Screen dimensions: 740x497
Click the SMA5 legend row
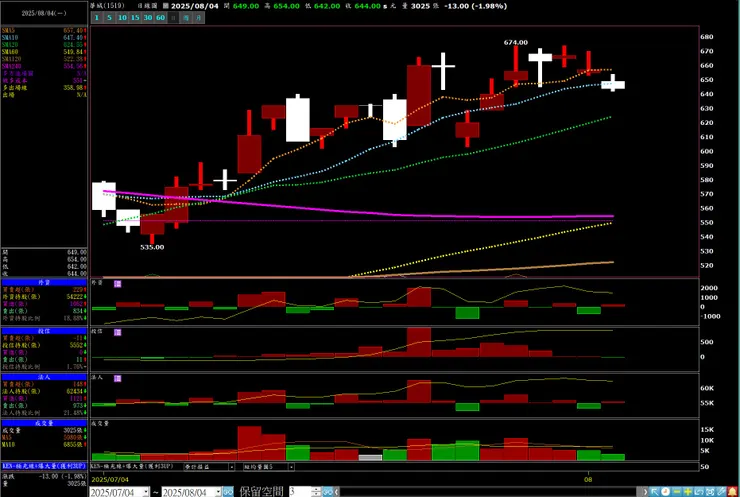44,30
